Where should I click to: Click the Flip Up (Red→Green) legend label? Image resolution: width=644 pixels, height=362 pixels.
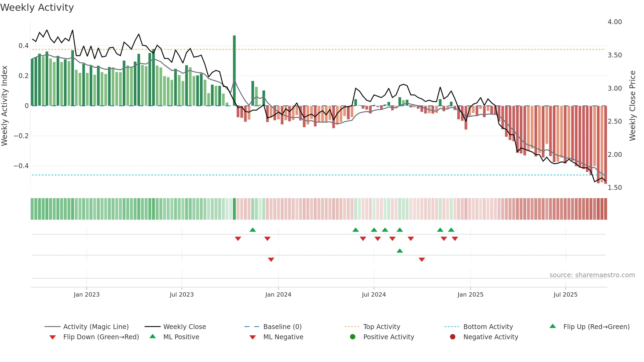click(597, 327)
